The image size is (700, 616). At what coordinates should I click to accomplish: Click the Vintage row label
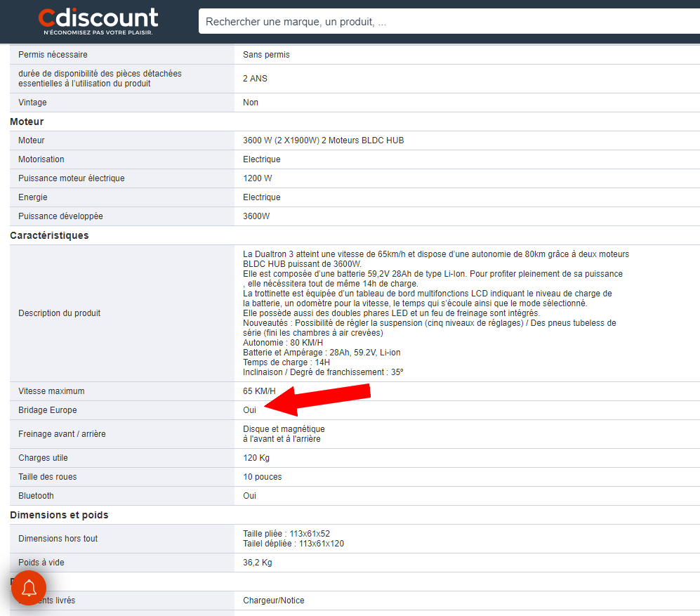pyautogui.click(x=32, y=103)
